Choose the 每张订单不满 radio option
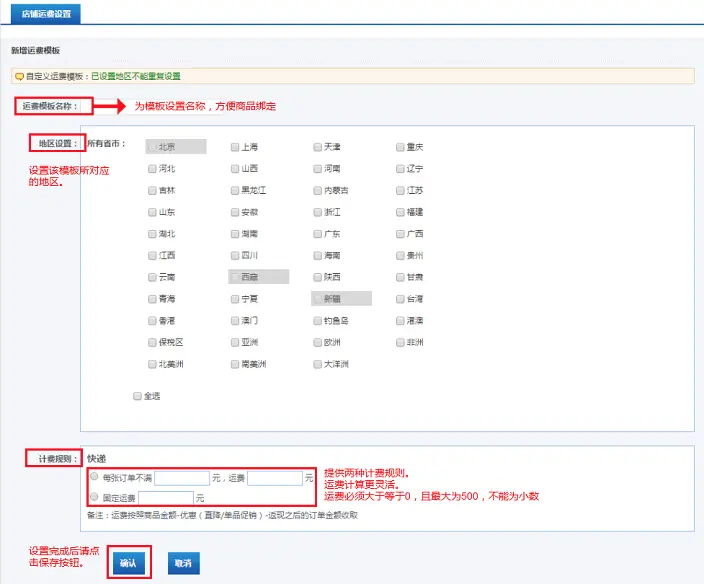Screen dimensions: 704x584 click(93, 477)
